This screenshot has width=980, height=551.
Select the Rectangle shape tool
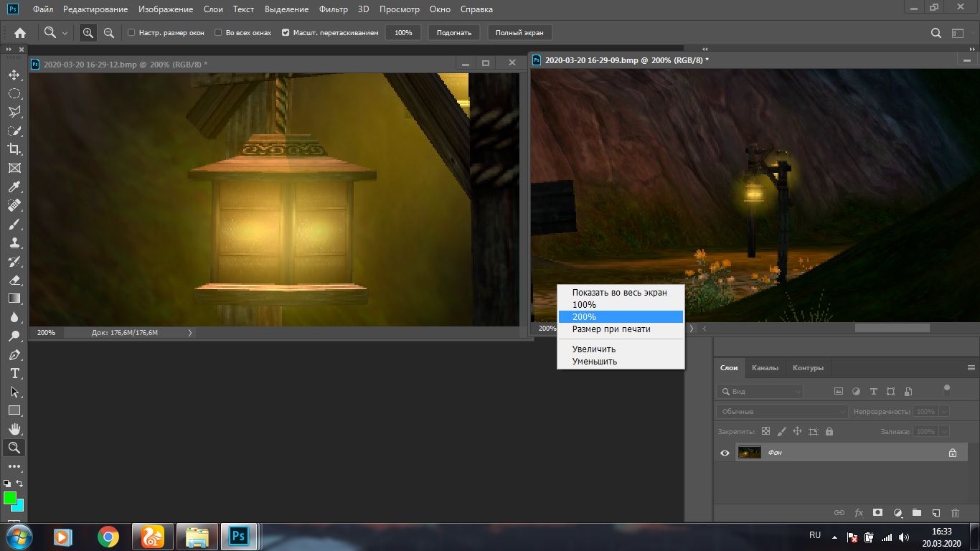point(14,410)
